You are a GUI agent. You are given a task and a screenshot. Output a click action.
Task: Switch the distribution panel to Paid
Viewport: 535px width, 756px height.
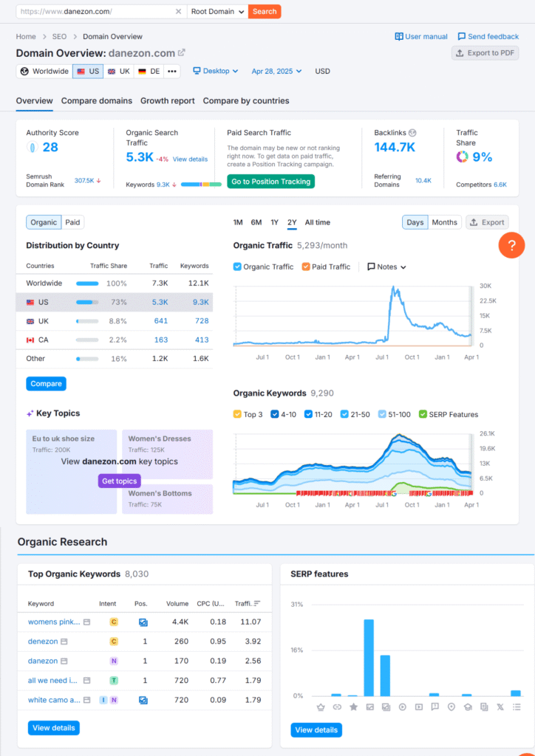[x=73, y=222]
